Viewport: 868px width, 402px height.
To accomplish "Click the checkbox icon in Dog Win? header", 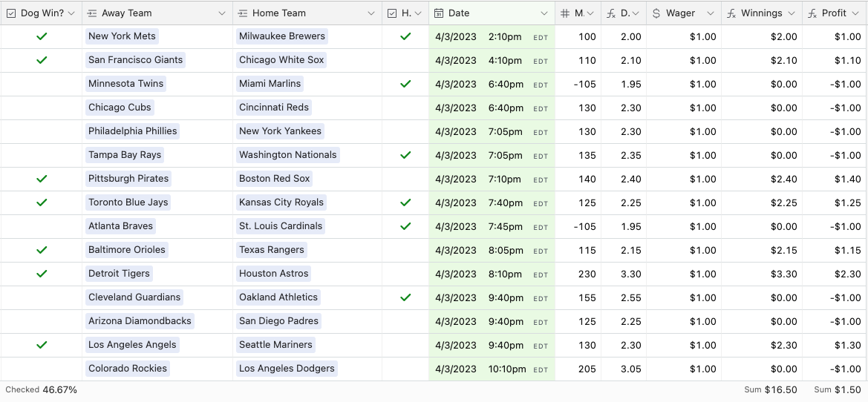I will pos(11,13).
